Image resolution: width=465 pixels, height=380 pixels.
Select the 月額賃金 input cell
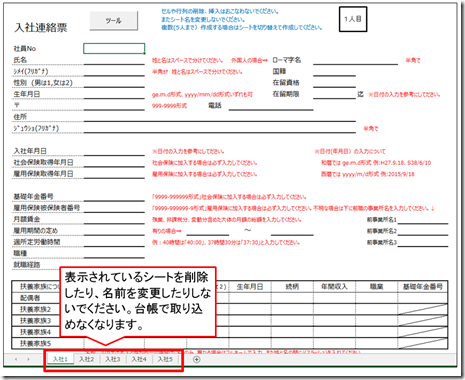114,219
